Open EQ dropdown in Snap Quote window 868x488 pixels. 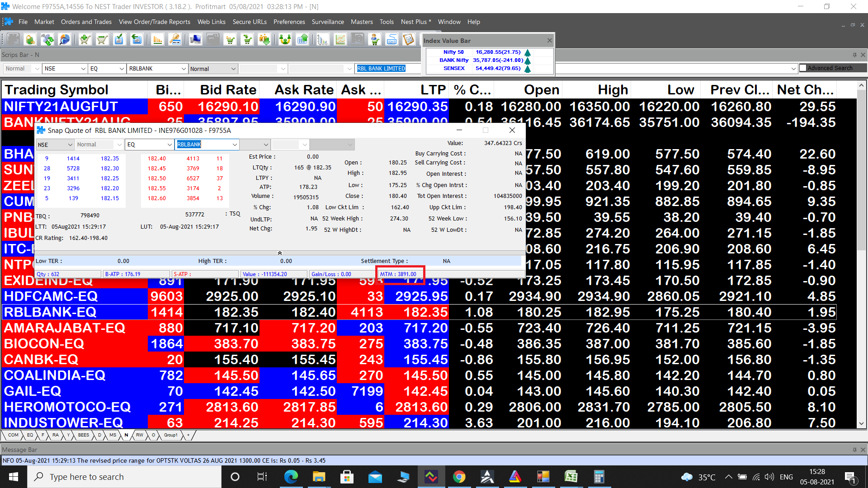[170, 145]
